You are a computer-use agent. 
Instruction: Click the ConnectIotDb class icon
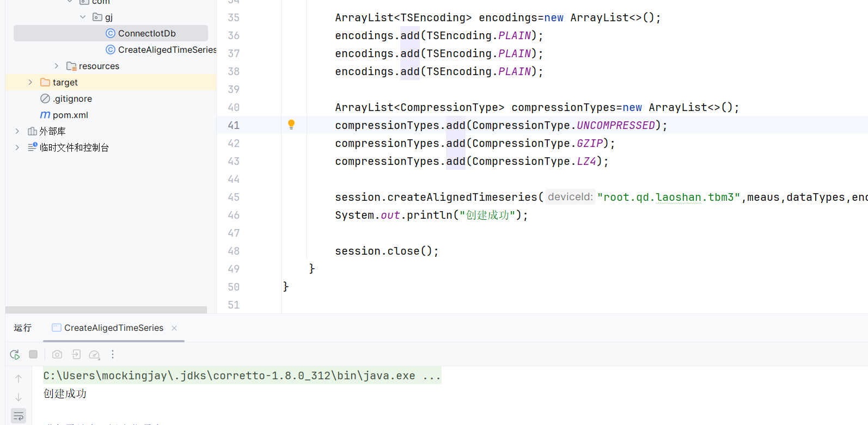(x=111, y=33)
